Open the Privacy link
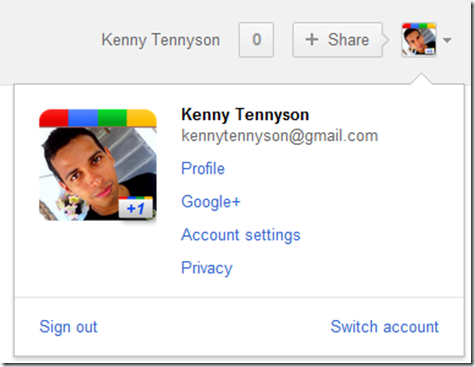Screen dimensions: 475x367 point(207,268)
